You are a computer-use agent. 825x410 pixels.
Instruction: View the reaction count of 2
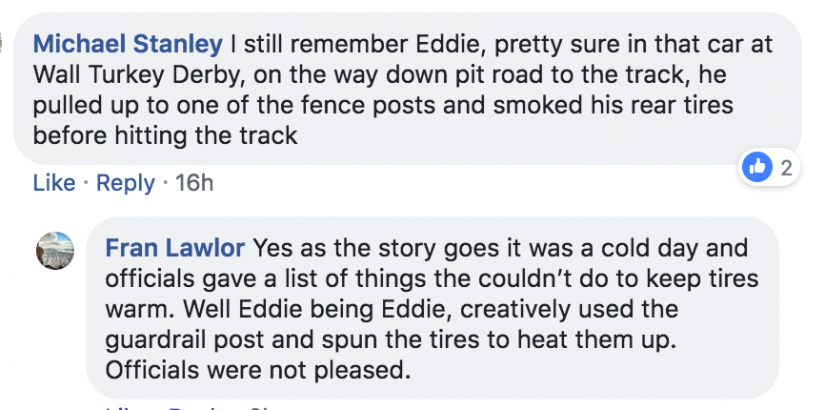coord(786,168)
